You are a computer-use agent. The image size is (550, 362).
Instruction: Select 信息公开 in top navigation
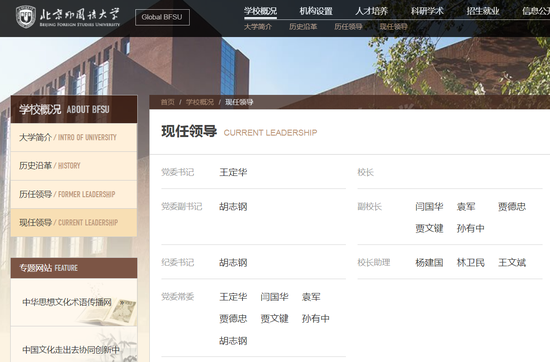536,11
